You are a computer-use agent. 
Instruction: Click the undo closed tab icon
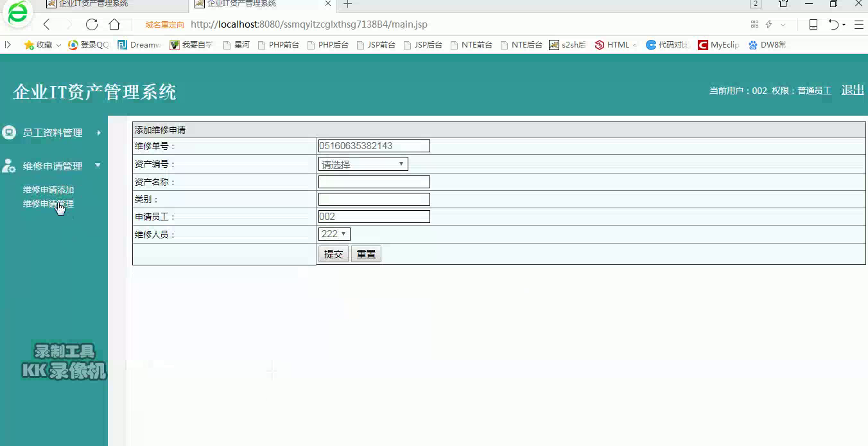[x=833, y=24]
